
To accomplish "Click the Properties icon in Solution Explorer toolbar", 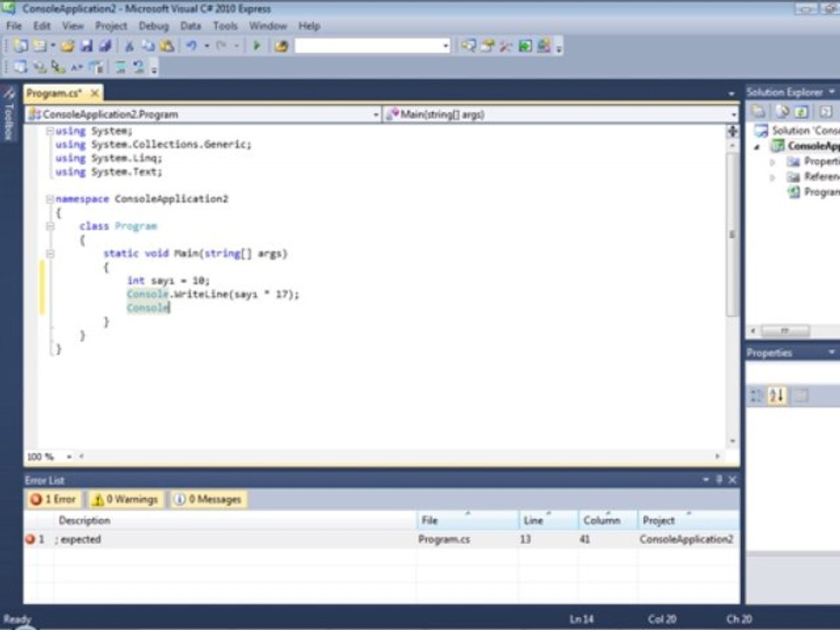I will (758, 111).
